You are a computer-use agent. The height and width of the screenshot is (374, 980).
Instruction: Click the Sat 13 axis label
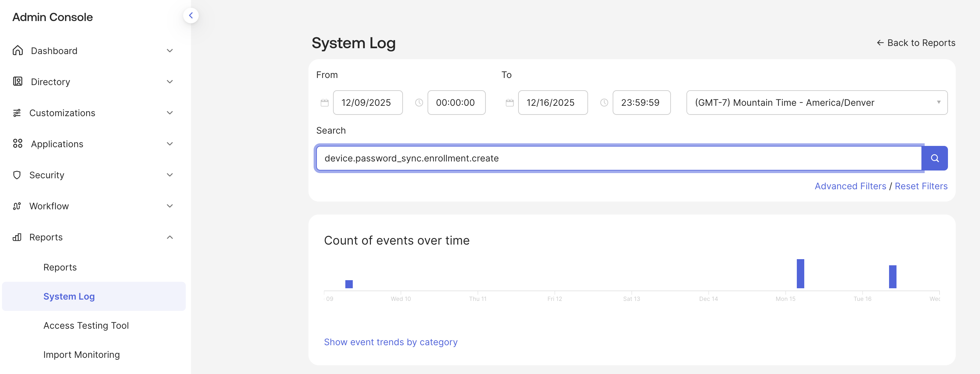631,299
